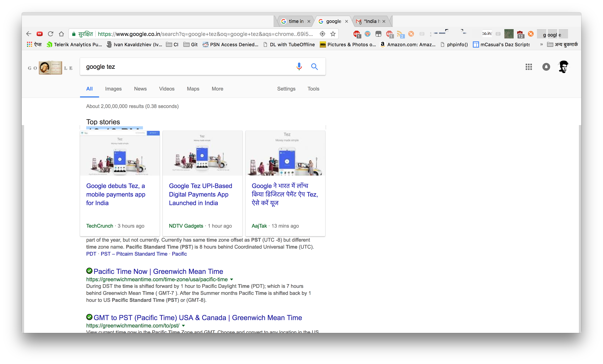Screen dimensions: 603x364
Task: Open the CI bookmarks folder
Action: 172,44
